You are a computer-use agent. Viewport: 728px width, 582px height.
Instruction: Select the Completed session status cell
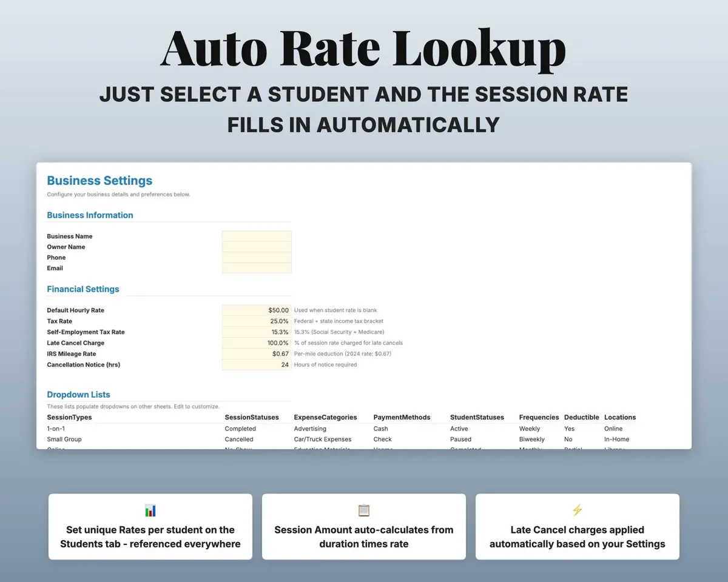[240, 429]
